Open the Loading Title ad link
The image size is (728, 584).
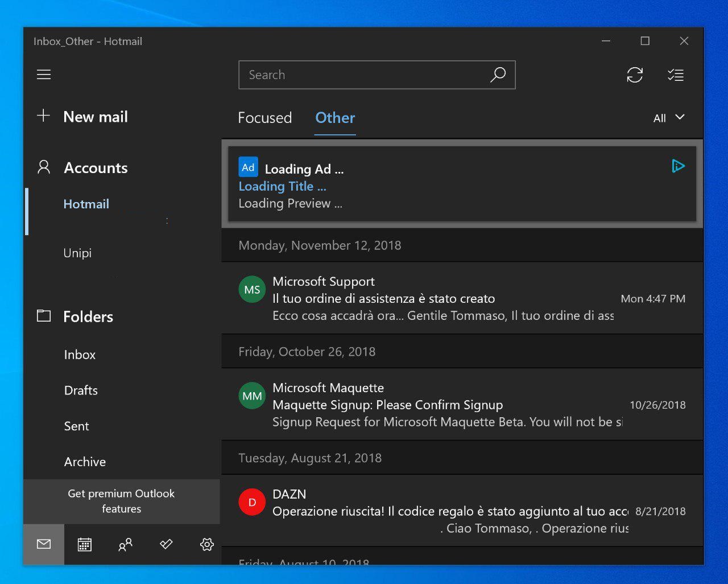pyautogui.click(x=282, y=186)
